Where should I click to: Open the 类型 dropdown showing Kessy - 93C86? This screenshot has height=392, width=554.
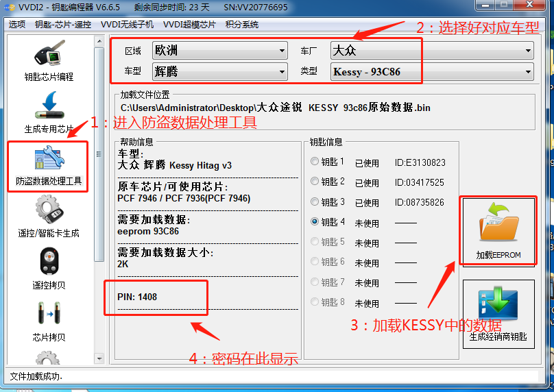(432, 71)
